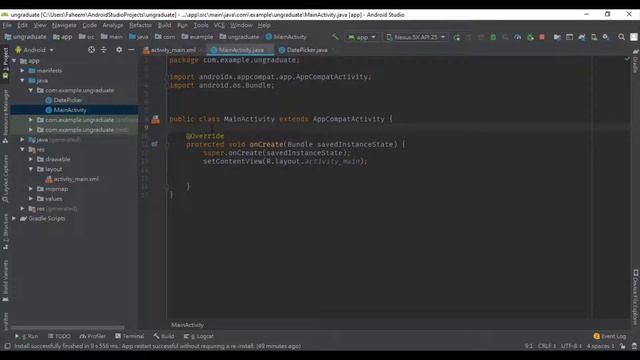Expand Gradle Scripts node
Viewport: 640px width, 360px height.
click(14, 218)
